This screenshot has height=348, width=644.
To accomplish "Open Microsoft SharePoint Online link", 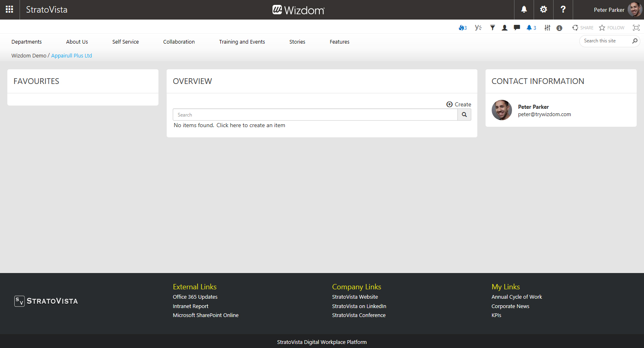I will pos(206,315).
